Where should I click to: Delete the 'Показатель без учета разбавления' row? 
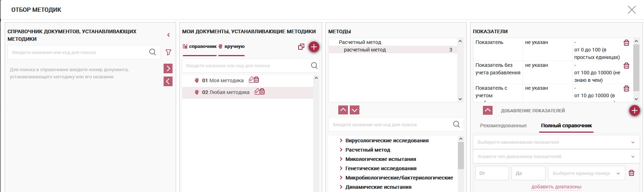626,66
